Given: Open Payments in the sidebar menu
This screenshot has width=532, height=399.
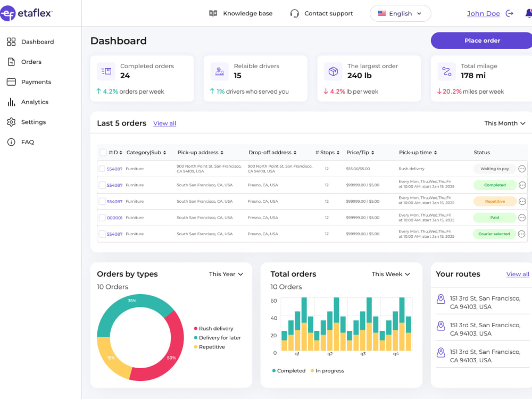Looking at the screenshot, I should point(36,82).
